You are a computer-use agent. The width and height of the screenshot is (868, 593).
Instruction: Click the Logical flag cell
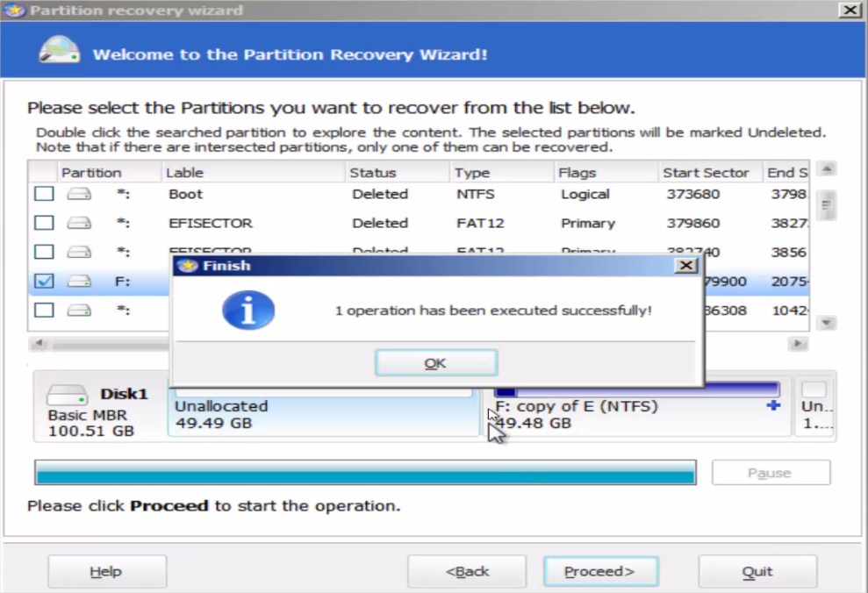585,194
